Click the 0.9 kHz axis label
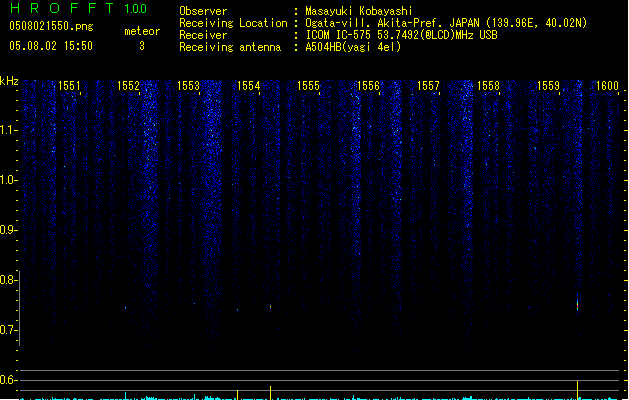The image size is (629, 400). [x=9, y=230]
